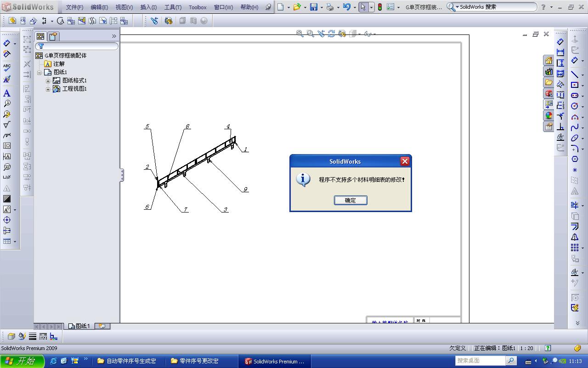Select the Spline sketch tool
This screenshot has width=588, height=368.
coord(575,127)
